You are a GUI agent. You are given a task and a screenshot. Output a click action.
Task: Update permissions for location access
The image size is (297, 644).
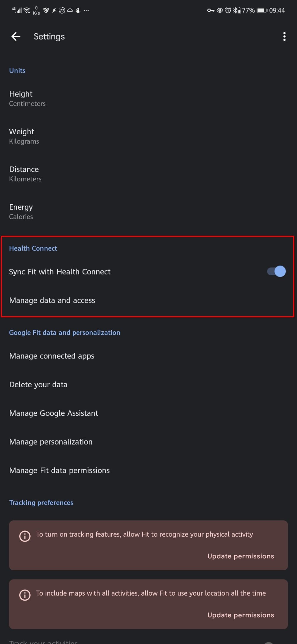pos(241,615)
